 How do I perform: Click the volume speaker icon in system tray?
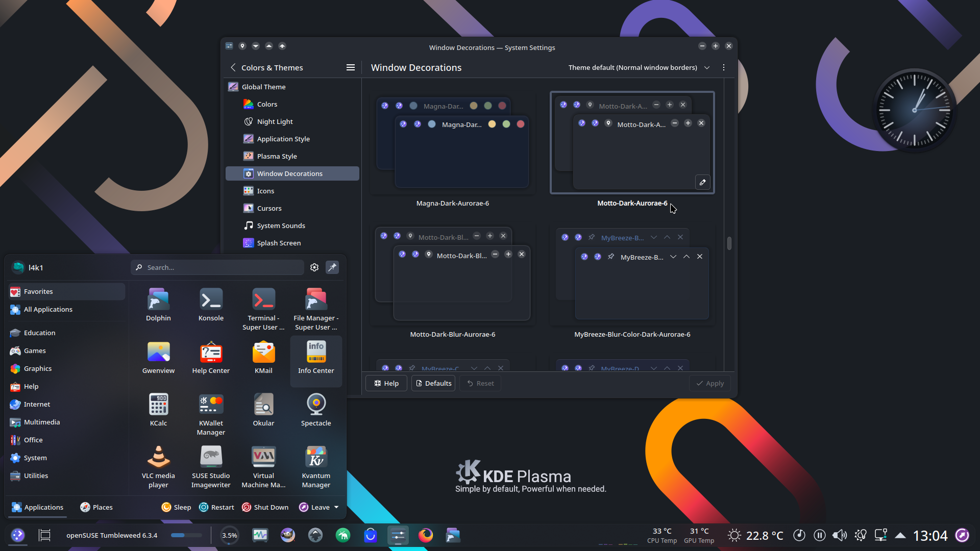pyautogui.click(x=840, y=535)
